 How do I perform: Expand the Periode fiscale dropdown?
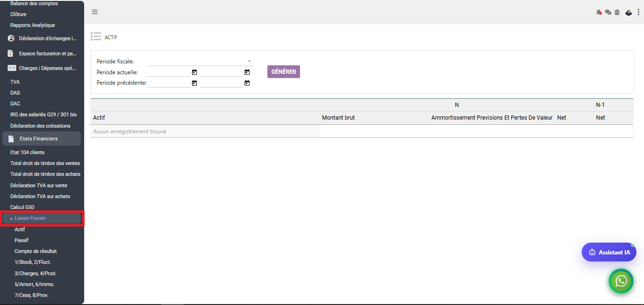[200, 61]
